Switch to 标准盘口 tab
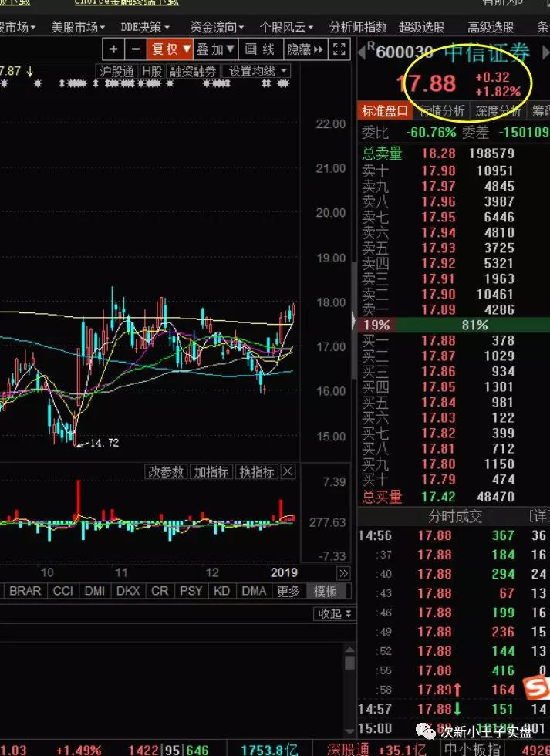The height and width of the screenshot is (756, 550). pos(385,111)
